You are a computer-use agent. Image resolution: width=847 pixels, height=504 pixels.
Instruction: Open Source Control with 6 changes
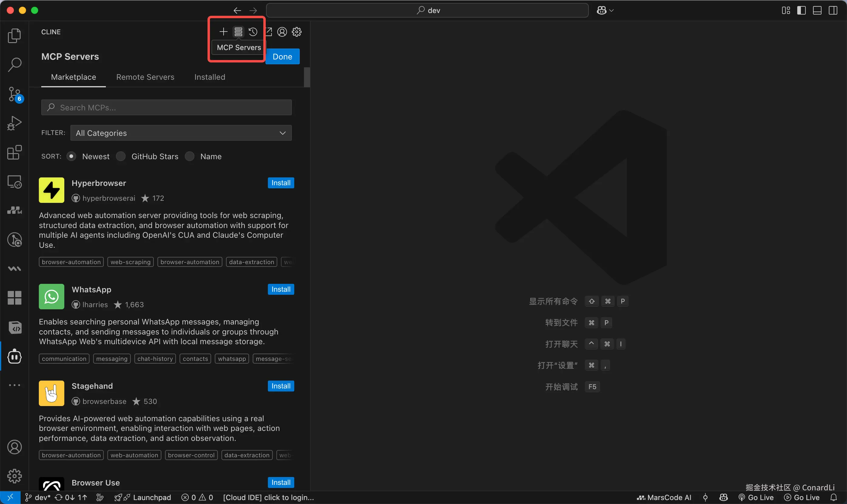pos(14,94)
